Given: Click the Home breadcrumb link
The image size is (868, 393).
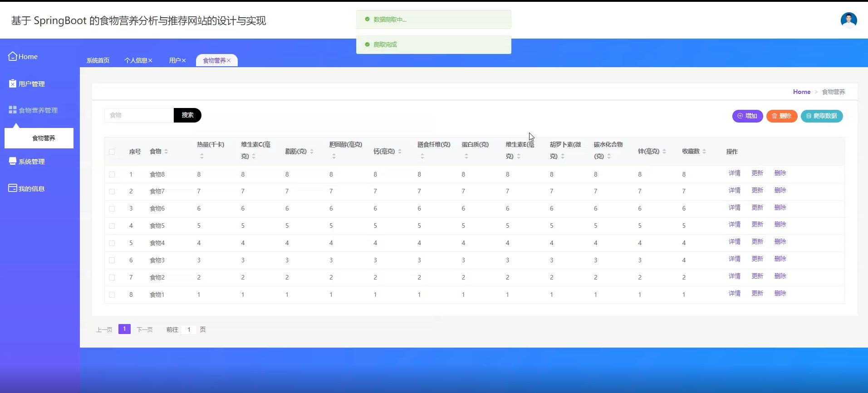Looking at the screenshot, I should tap(802, 92).
